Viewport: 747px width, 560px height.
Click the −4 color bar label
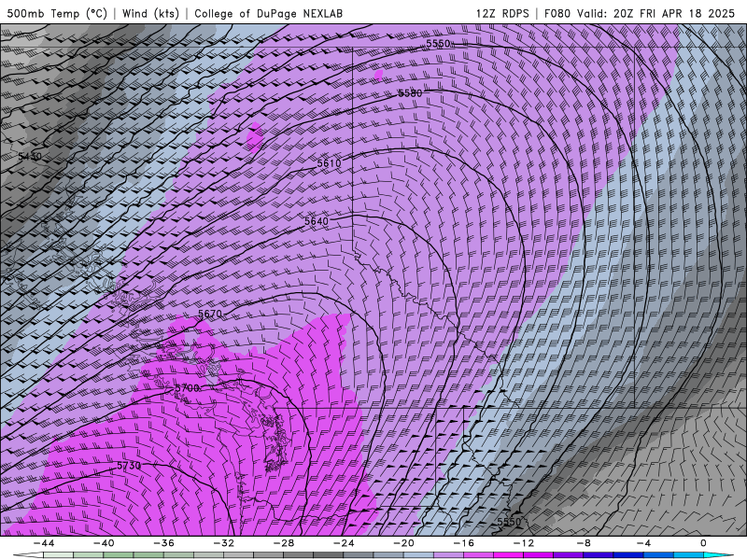tap(643, 543)
